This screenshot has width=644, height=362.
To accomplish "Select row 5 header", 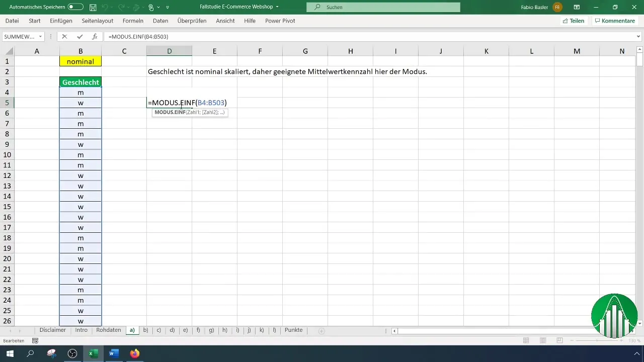I will [x=7, y=103].
